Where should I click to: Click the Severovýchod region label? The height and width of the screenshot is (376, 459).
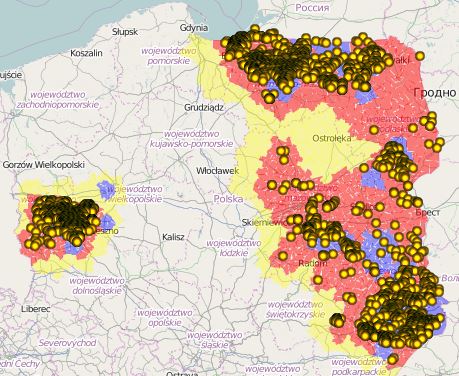click(67, 343)
